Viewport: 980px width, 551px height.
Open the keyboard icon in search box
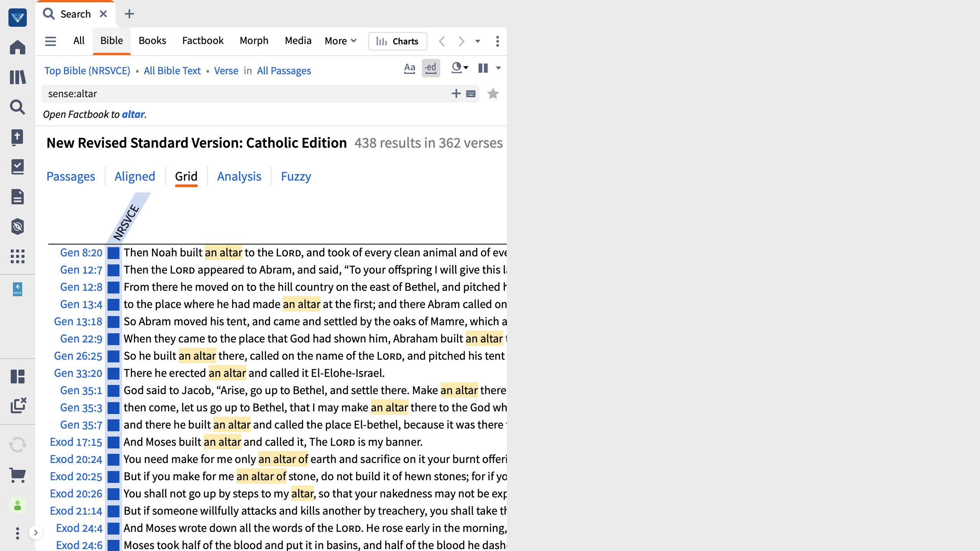(471, 94)
